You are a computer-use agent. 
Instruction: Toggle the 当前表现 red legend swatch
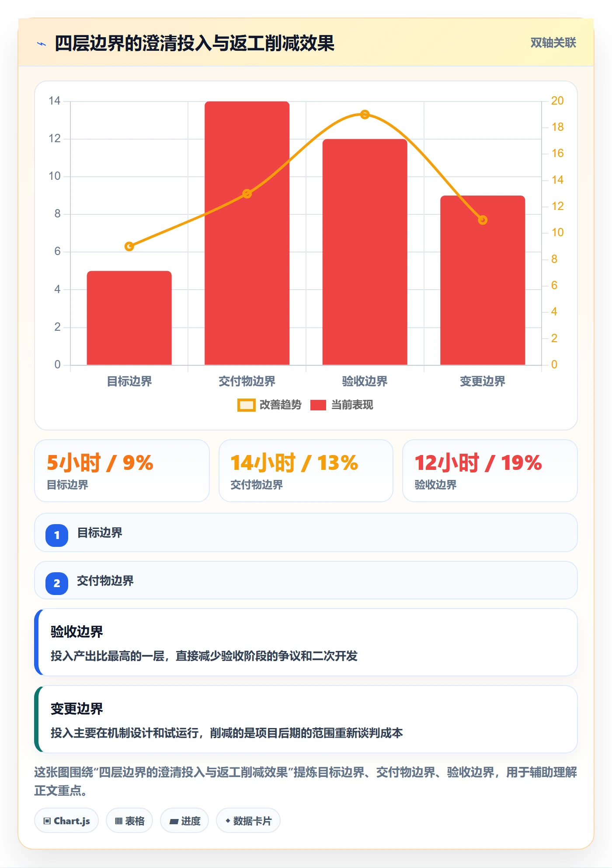click(x=318, y=405)
